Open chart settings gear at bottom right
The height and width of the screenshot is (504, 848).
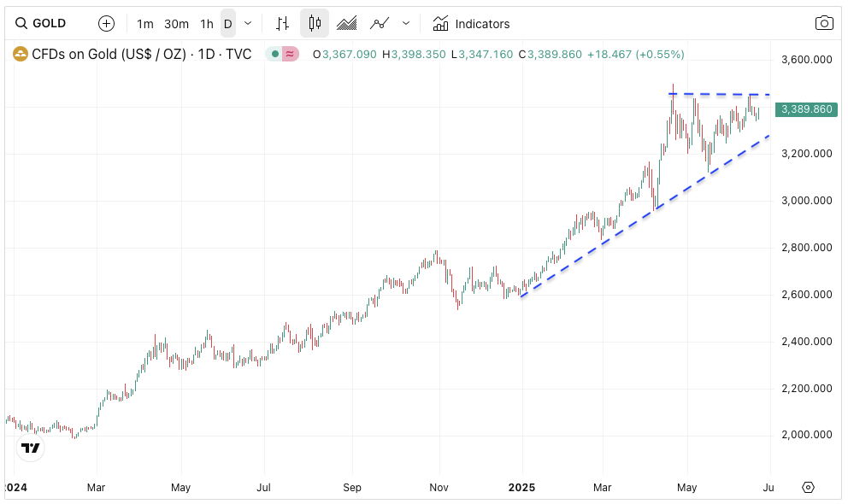[808, 487]
